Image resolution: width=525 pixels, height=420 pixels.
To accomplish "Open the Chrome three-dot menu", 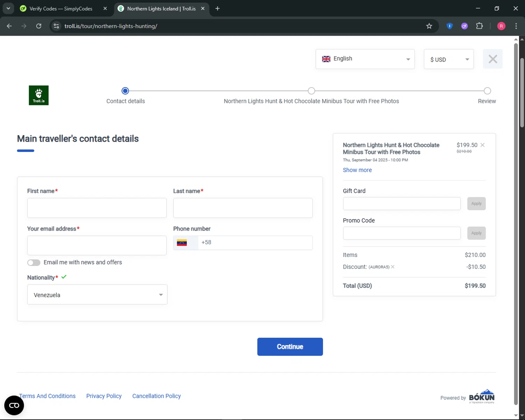I will click(516, 26).
